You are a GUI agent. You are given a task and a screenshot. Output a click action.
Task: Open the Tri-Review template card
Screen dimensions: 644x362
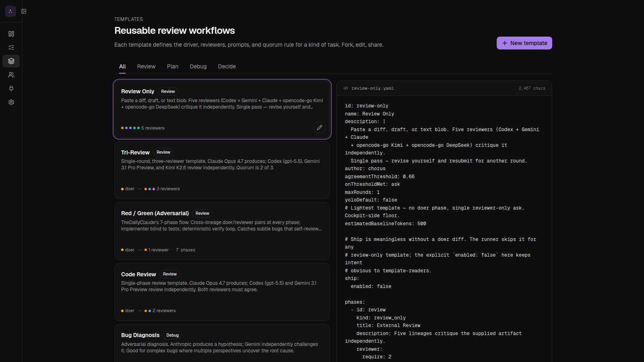coord(222,170)
